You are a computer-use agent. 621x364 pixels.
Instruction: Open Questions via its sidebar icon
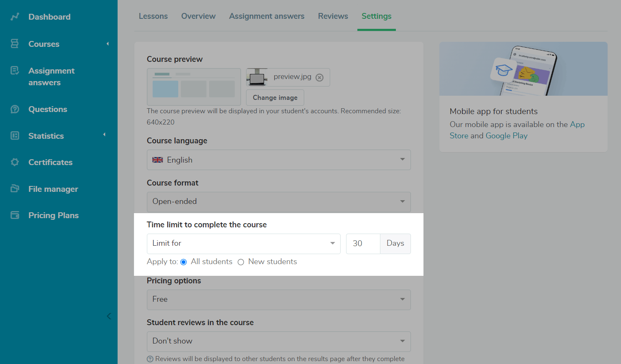15,109
